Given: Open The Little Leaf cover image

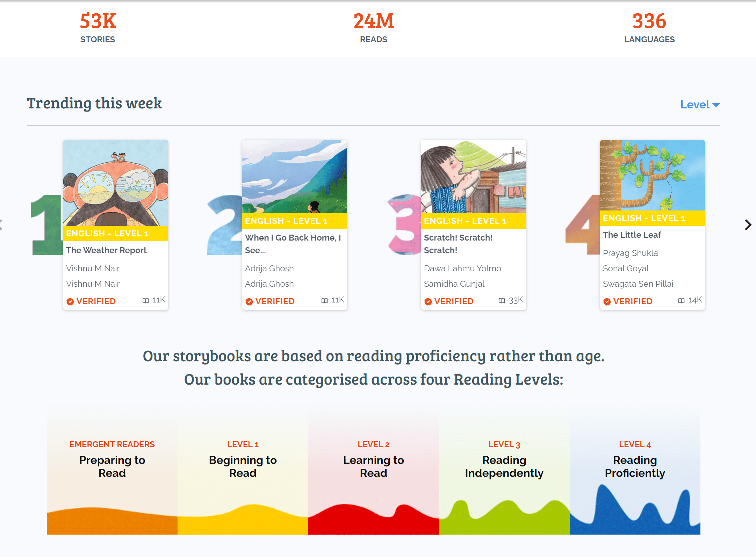Looking at the screenshot, I should coord(652,175).
